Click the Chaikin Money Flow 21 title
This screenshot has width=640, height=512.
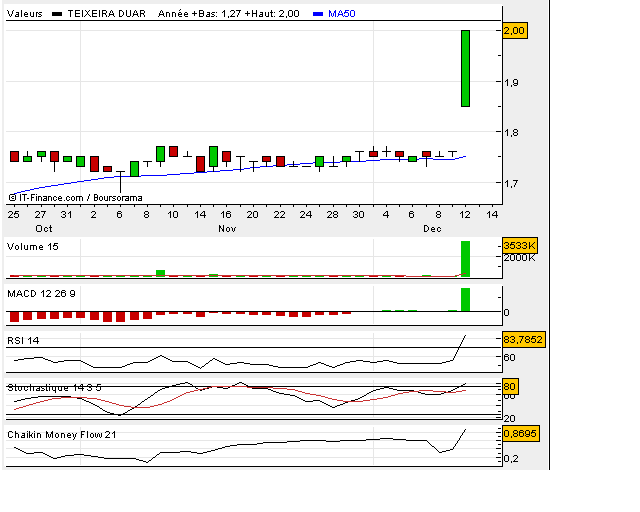coord(62,435)
